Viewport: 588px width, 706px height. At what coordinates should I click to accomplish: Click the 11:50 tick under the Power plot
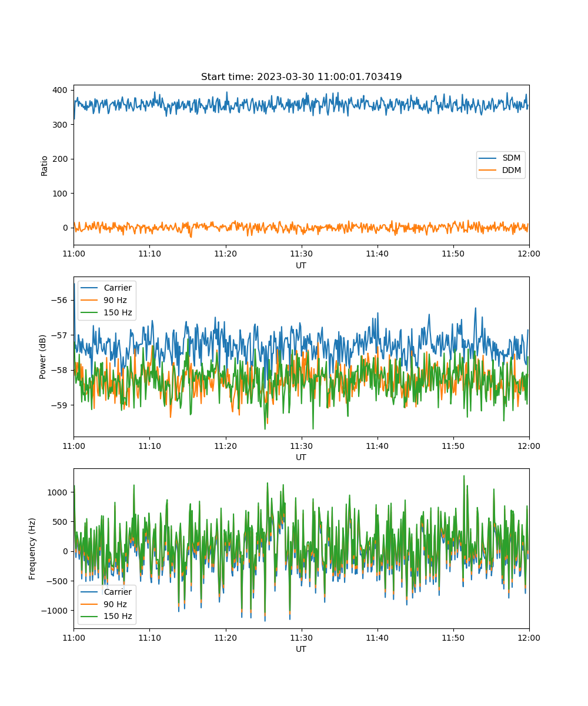453,445
